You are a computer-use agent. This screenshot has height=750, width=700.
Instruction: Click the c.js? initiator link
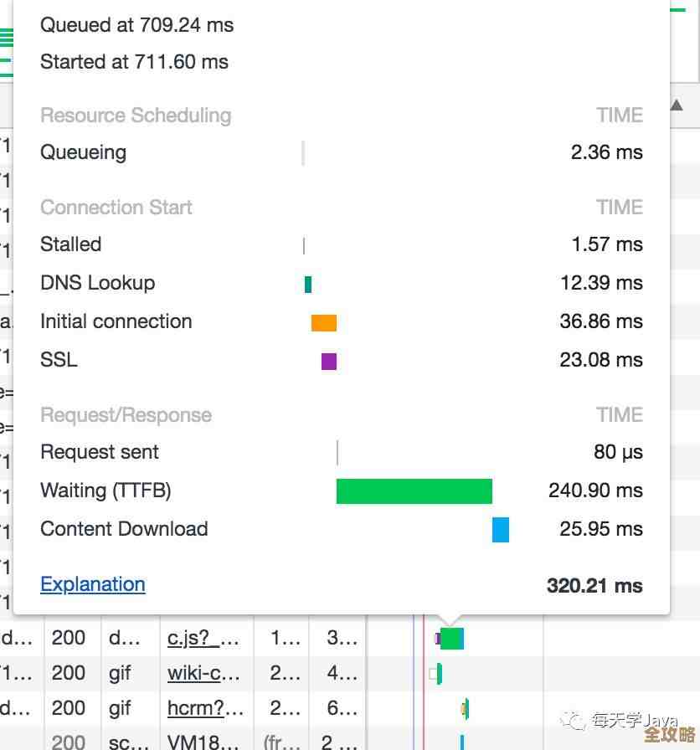(203, 638)
